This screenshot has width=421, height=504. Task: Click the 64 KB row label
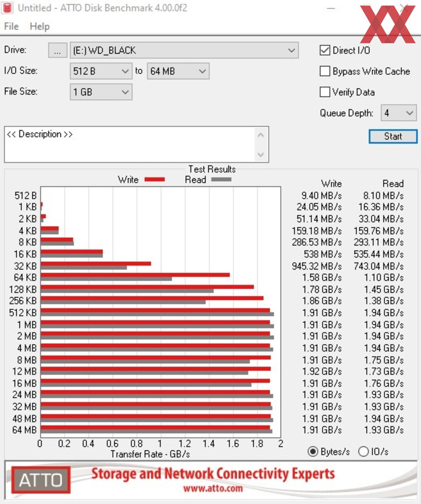click(x=25, y=277)
